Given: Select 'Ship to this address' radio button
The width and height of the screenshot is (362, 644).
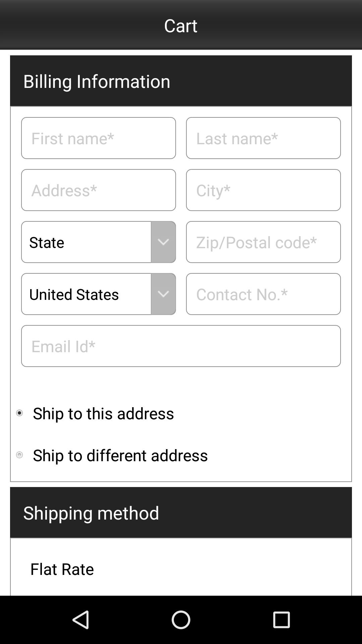Looking at the screenshot, I should [19, 413].
